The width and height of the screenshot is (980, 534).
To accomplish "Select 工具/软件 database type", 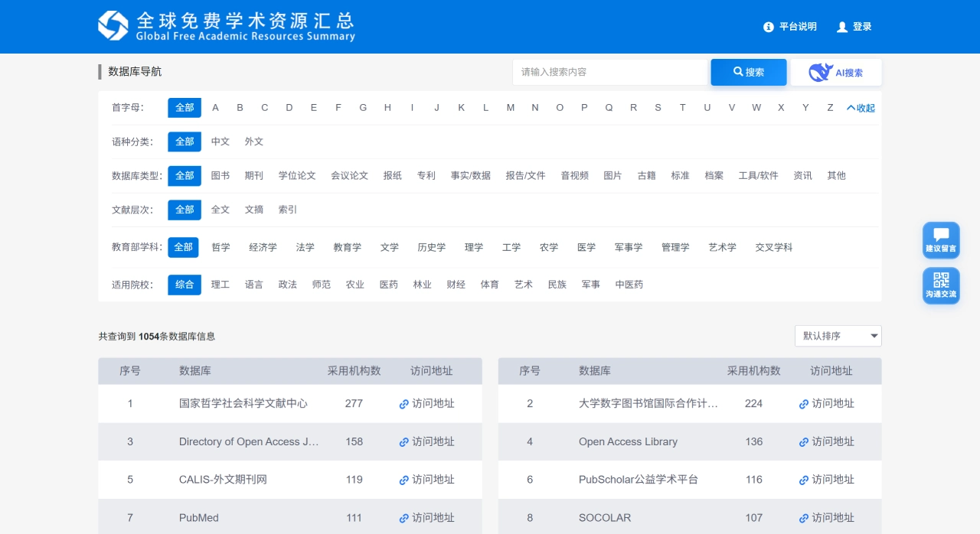I will pyautogui.click(x=759, y=175).
